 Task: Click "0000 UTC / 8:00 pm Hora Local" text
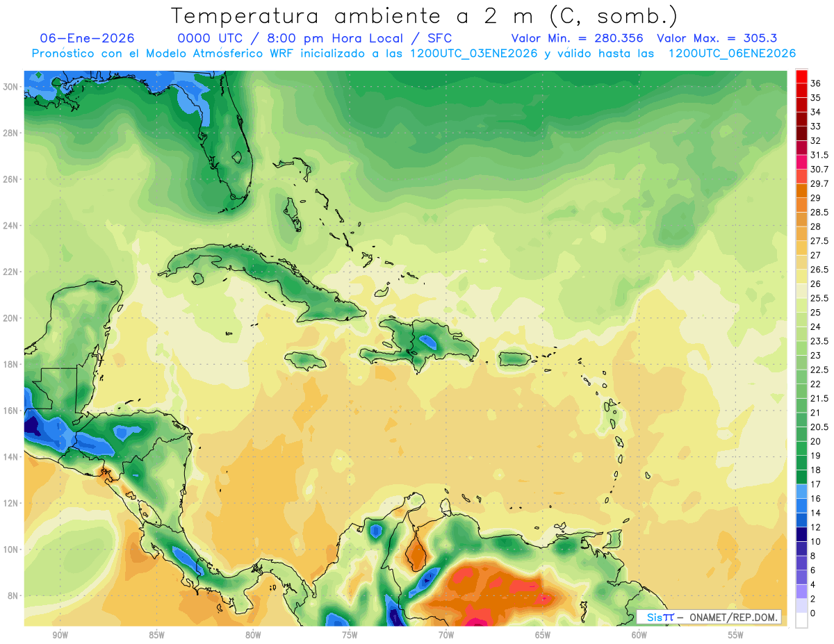(291, 38)
